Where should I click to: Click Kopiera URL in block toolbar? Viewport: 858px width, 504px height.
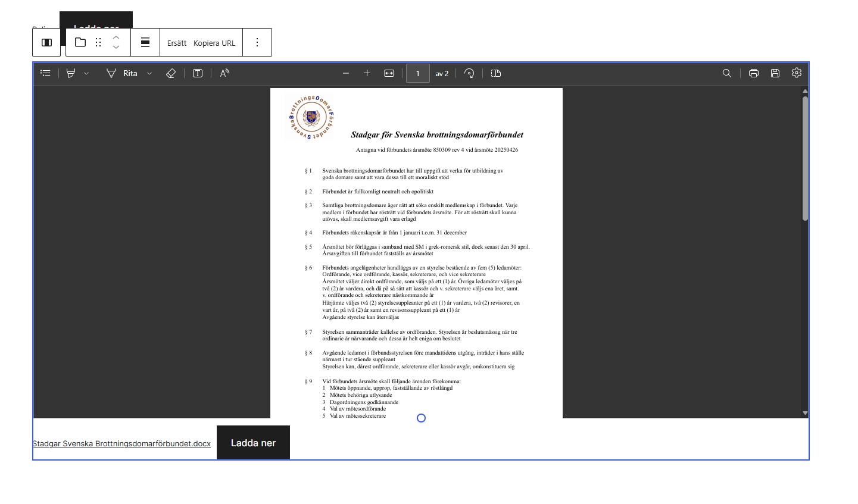(x=214, y=43)
